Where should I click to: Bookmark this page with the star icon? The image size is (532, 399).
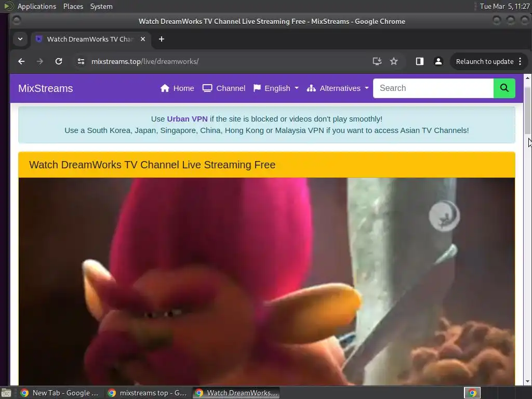tap(394, 61)
